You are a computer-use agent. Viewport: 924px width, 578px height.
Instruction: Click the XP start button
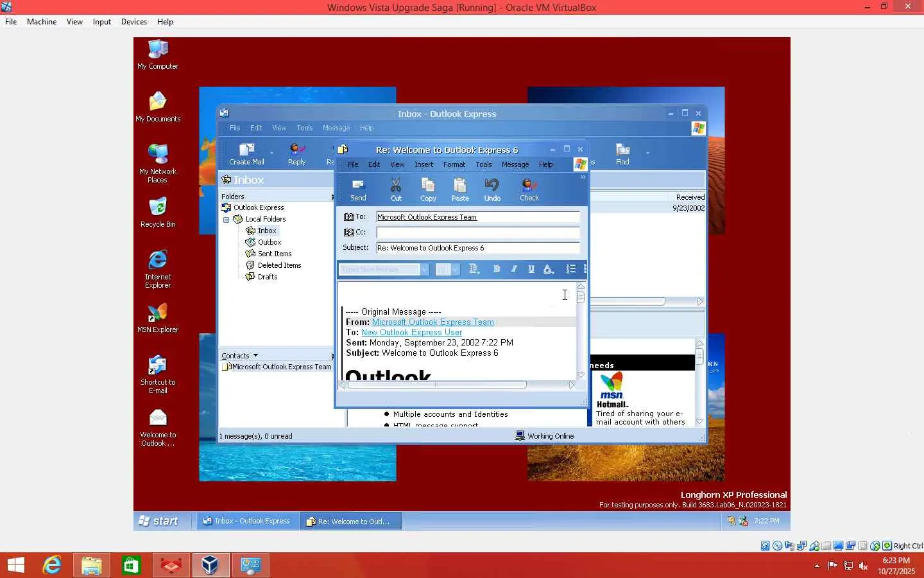(x=159, y=521)
